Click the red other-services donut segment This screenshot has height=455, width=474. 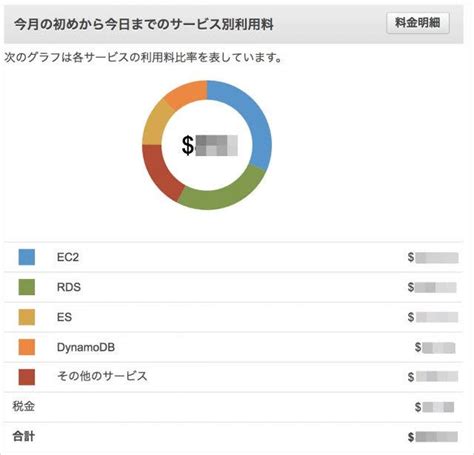(x=159, y=172)
